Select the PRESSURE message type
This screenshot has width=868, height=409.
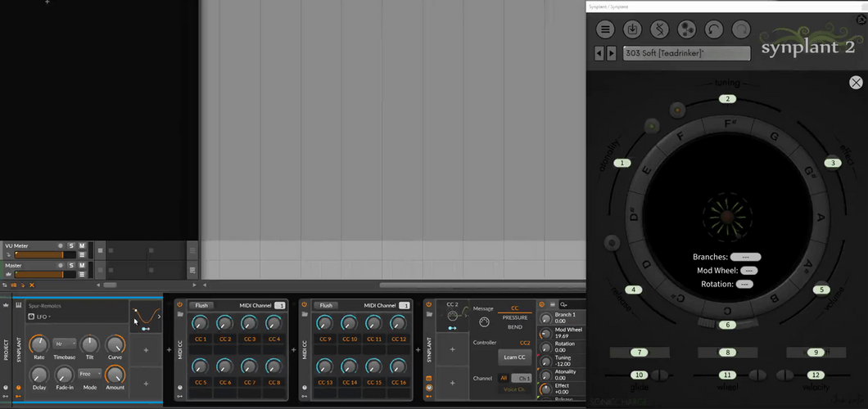pyautogui.click(x=515, y=318)
